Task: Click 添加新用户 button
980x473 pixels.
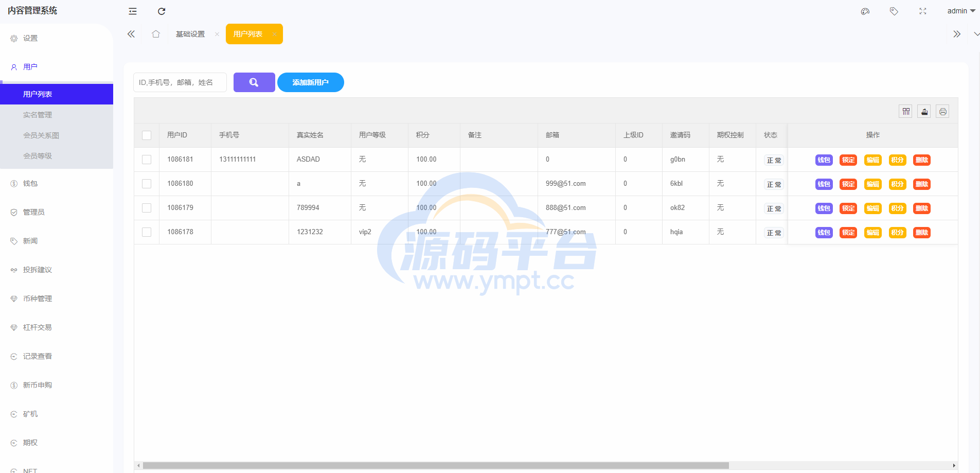Action: [x=311, y=82]
